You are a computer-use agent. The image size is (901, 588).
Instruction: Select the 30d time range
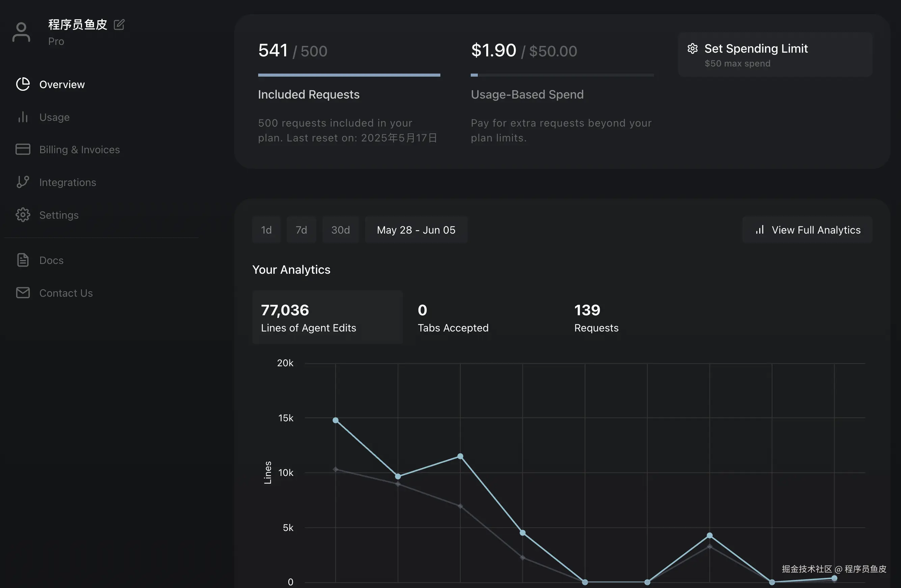point(340,230)
